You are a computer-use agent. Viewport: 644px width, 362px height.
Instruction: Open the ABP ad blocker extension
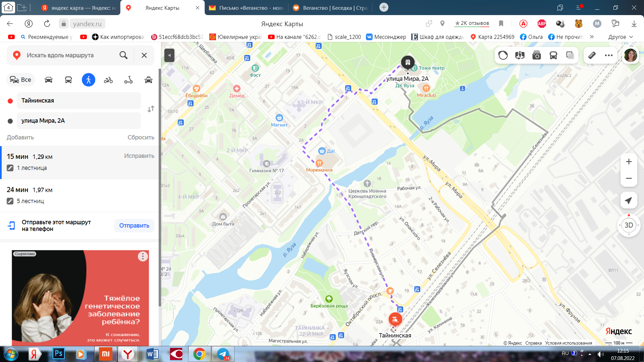542,23
